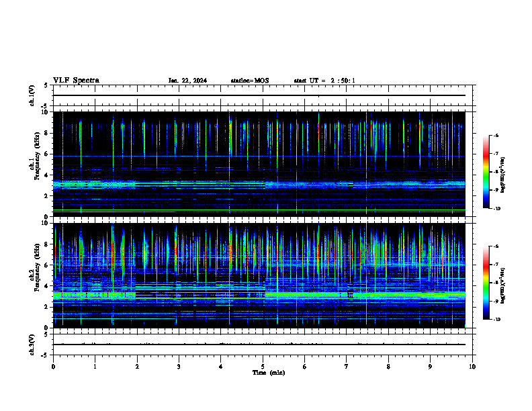Click the ch.2 spectrogram plot

click(259, 275)
